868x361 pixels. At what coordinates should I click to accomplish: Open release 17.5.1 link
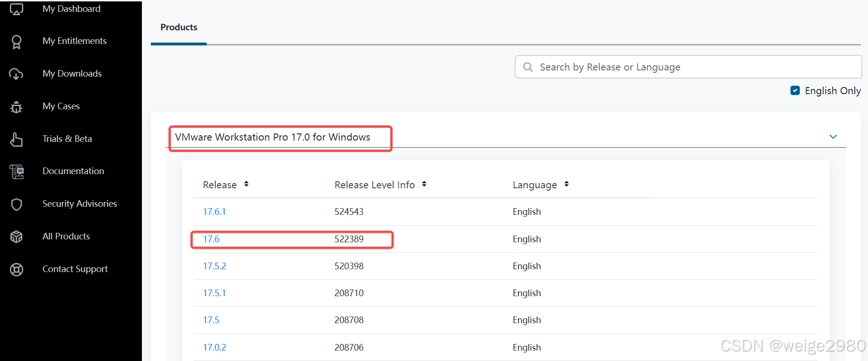click(214, 293)
